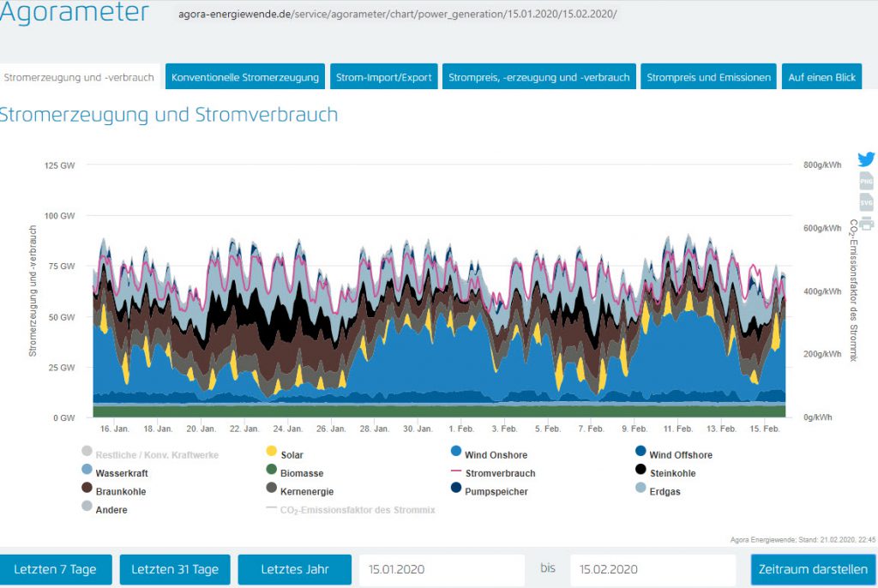
Task: Print the chart with the printer icon
Action: point(866,223)
